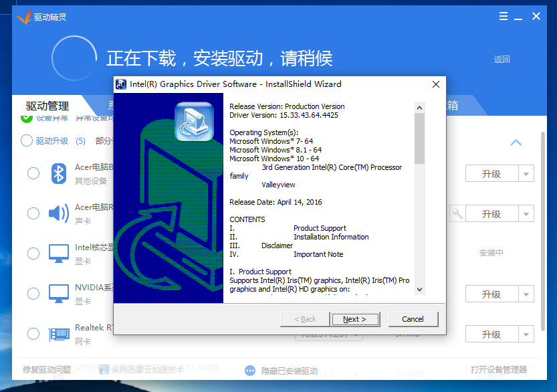Image resolution: width=557 pixels, height=392 pixels.
Task: Open the hamburger main menu icon
Action: pyautogui.click(x=502, y=17)
